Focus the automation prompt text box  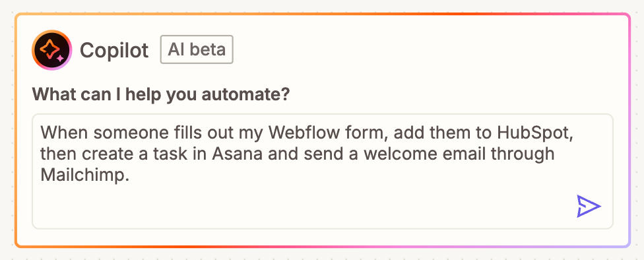(323, 172)
